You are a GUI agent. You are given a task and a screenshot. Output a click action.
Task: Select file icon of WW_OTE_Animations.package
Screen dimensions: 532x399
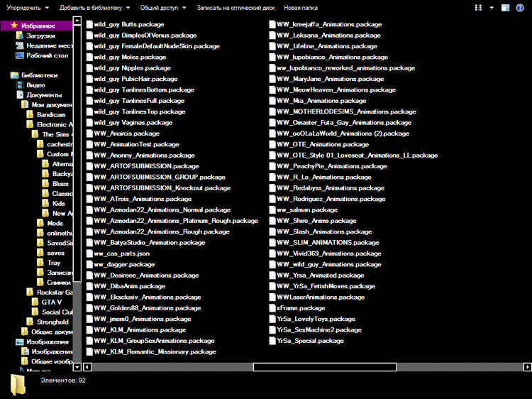272,144
